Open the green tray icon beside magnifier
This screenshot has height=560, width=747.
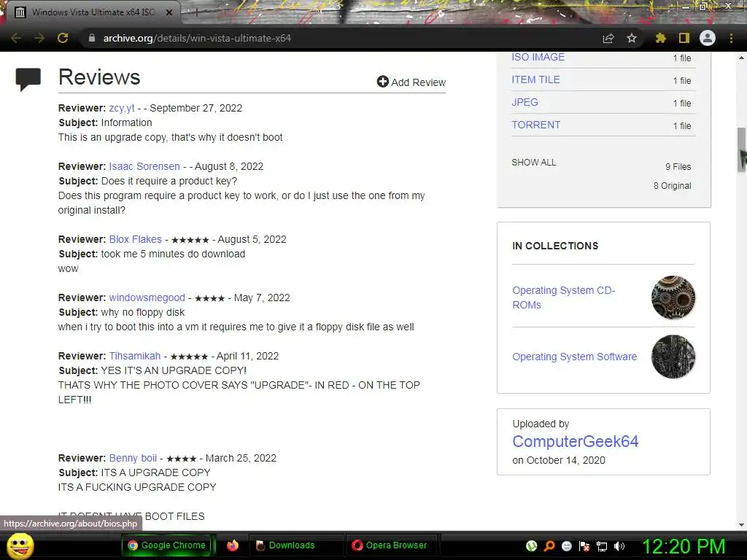pos(532,546)
